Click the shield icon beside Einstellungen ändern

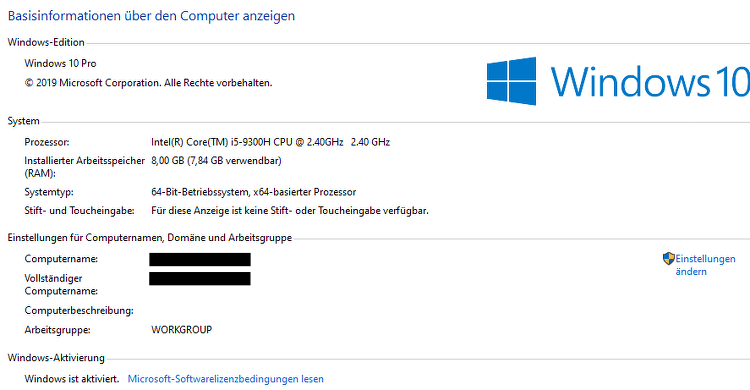[x=668, y=259]
